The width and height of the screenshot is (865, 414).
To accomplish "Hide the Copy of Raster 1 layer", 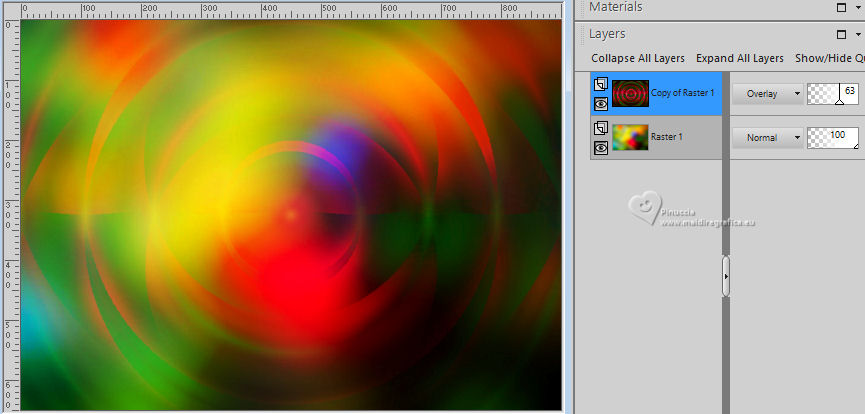I will [x=601, y=103].
